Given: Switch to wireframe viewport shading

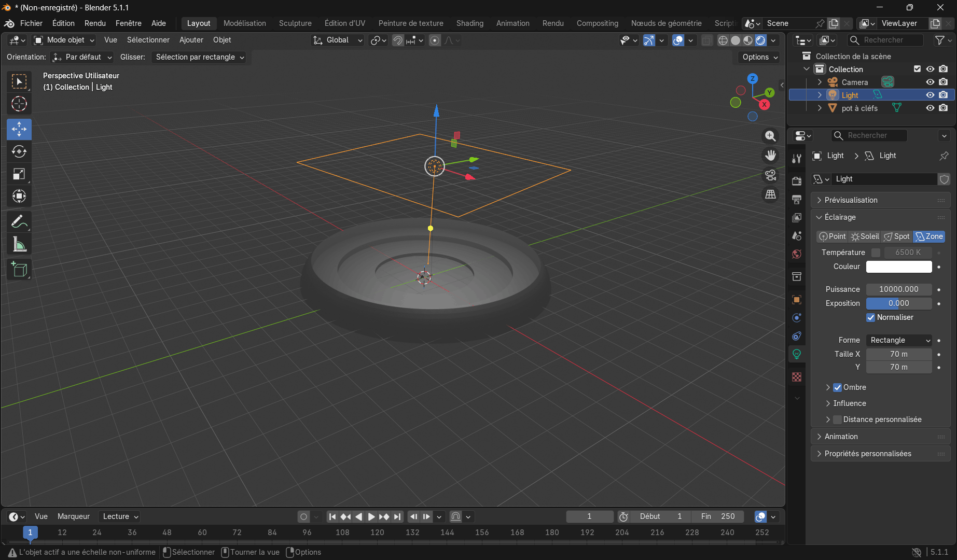Looking at the screenshot, I should (723, 40).
